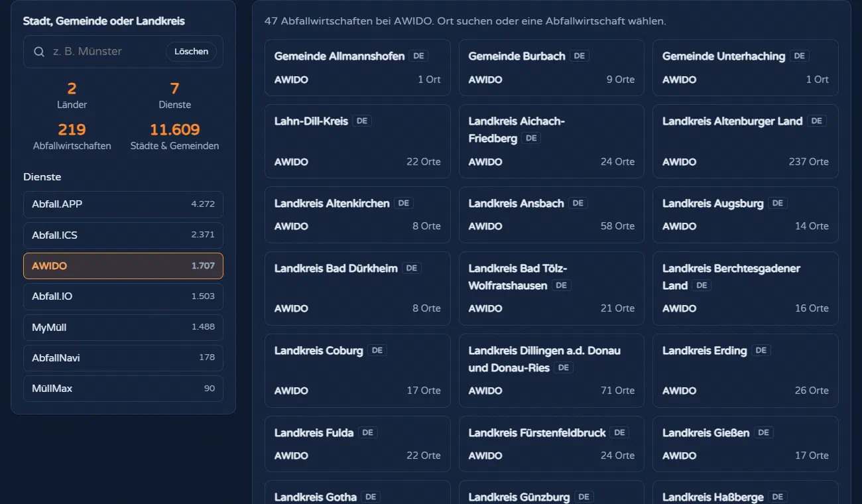
Task: Click the '11.609' Städte & Gemeinden count
Action: coord(175,129)
